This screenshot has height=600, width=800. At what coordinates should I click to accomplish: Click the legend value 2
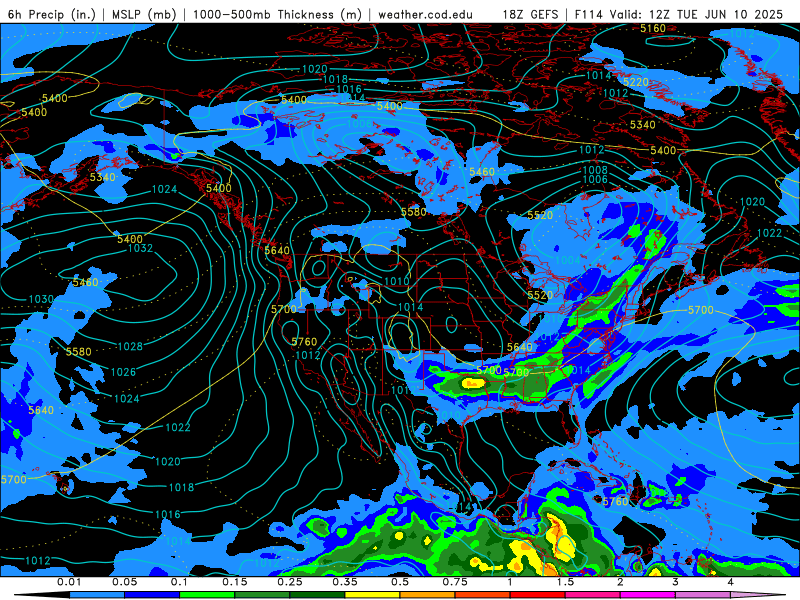point(620,582)
